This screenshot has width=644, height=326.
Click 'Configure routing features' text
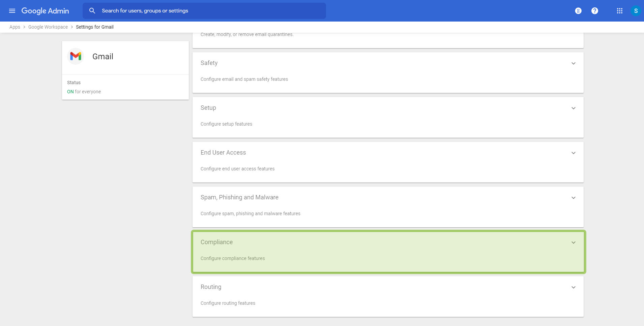pos(228,303)
